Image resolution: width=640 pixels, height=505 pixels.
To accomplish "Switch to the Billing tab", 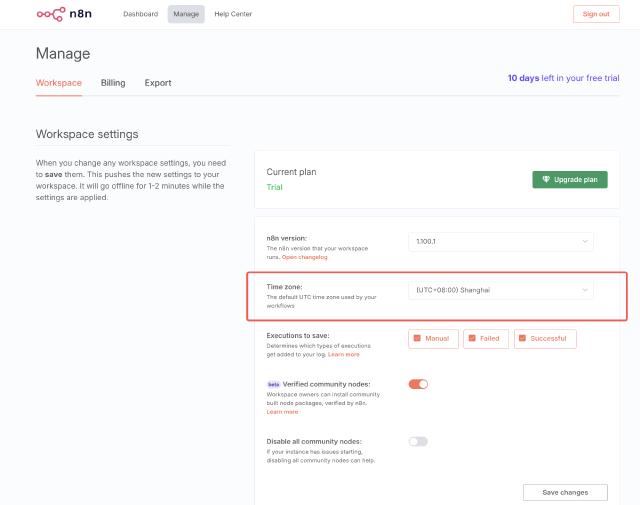I will (113, 83).
